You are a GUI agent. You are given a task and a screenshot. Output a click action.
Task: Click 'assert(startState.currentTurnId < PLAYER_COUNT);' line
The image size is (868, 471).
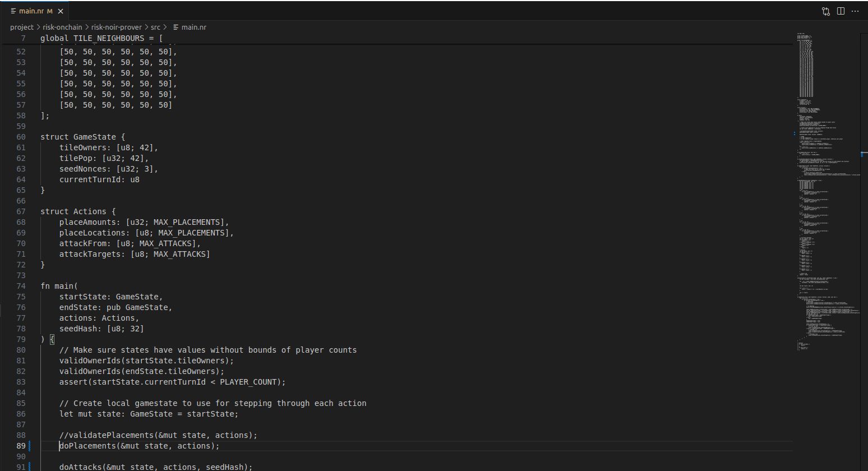172,382
